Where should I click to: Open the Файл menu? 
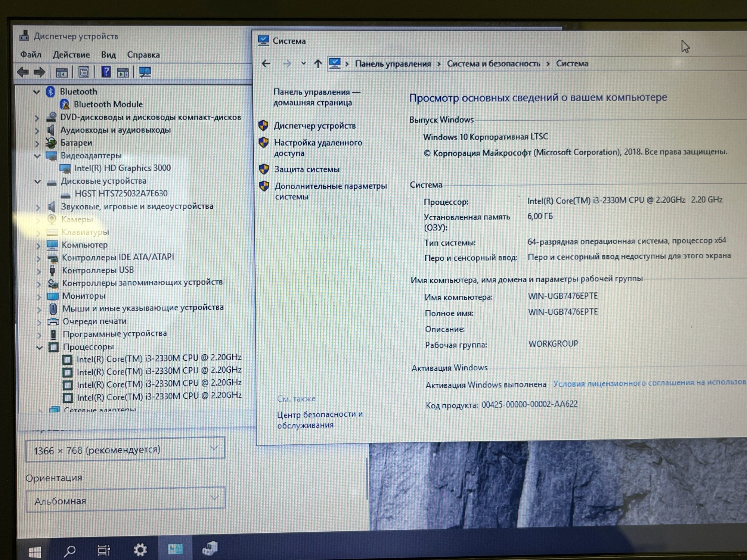pos(31,55)
